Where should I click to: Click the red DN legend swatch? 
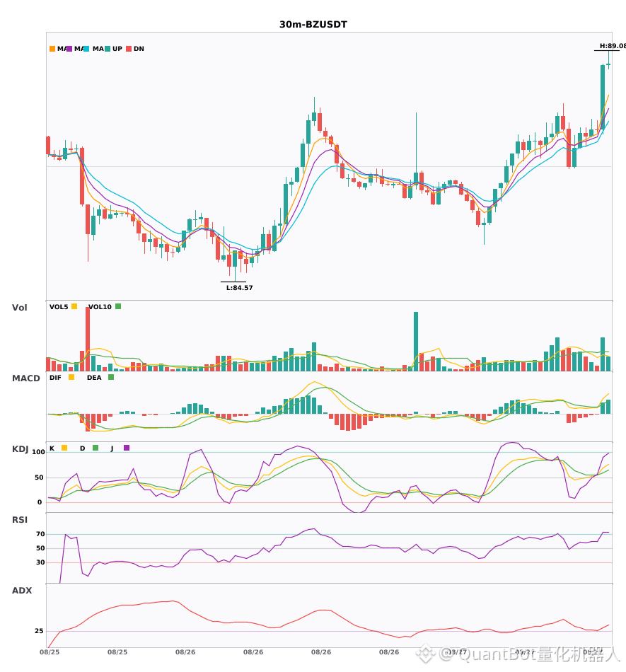pos(129,49)
